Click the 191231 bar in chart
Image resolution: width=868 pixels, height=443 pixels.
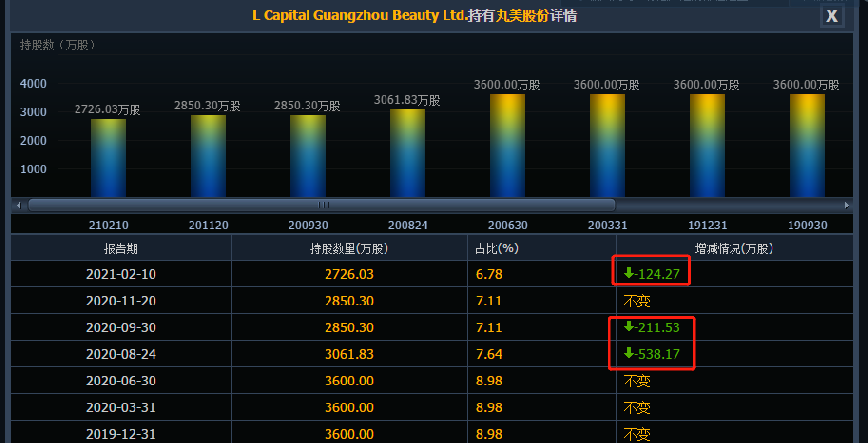tap(707, 146)
